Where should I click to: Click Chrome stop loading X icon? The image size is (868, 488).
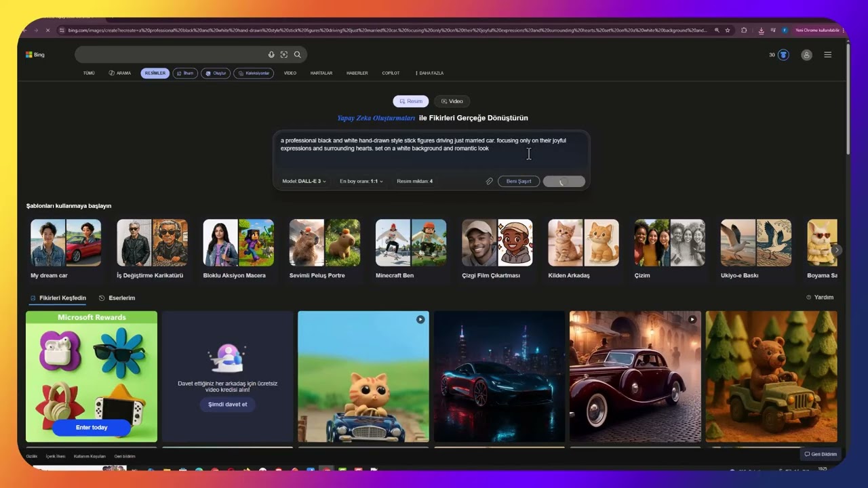[x=47, y=30]
